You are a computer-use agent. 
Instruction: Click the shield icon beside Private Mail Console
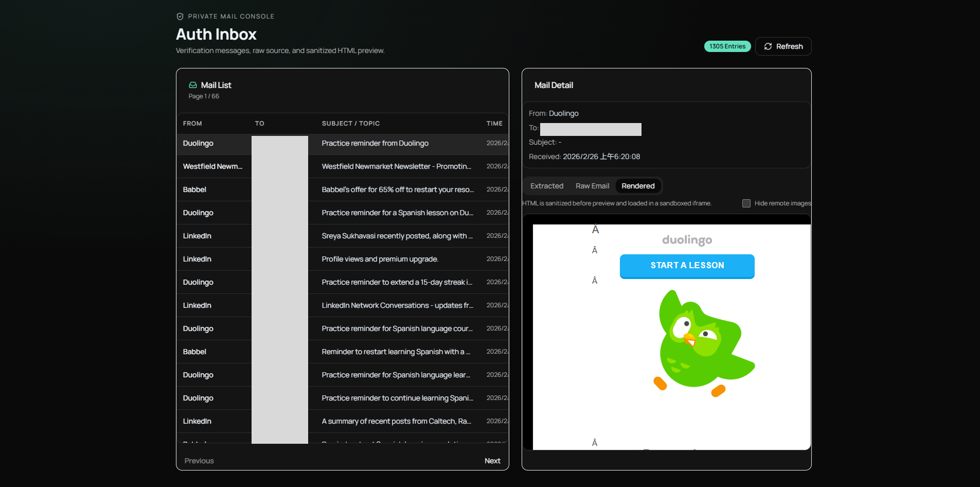pyautogui.click(x=180, y=16)
